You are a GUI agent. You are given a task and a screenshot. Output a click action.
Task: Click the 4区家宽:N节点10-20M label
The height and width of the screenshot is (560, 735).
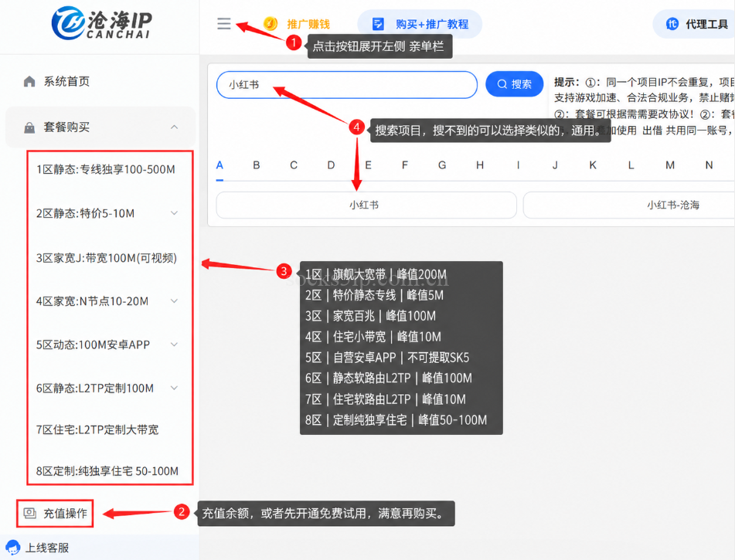[92, 301]
